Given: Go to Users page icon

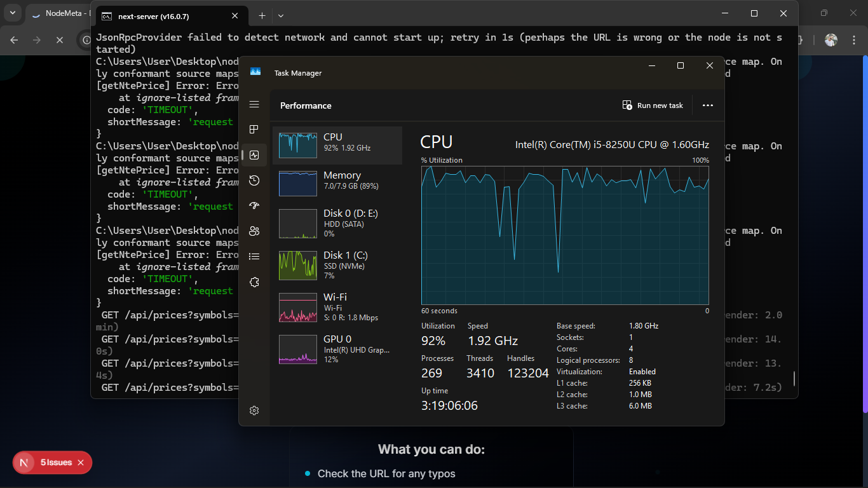Looking at the screenshot, I should (x=254, y=231).
